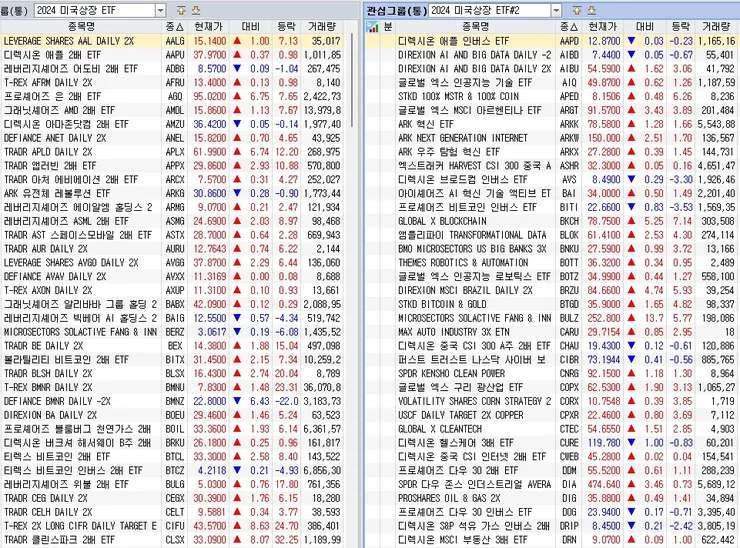Click price 95.0200 for AGQ
Image resolution: width=740 pixels, height=548 pixels.
pos(210,96)
